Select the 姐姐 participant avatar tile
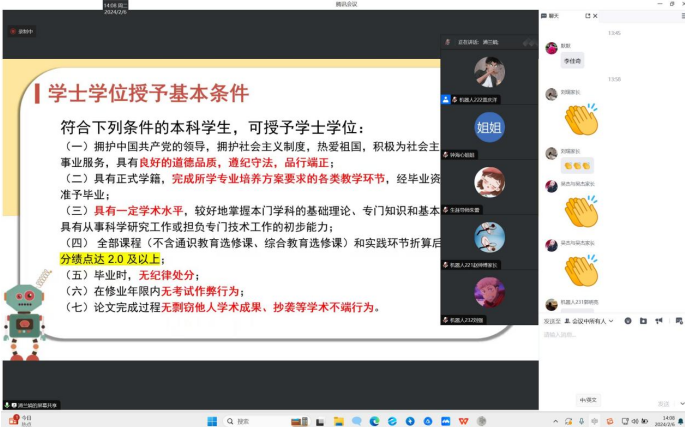Viewport: 685px width, 427px height. [489, 126]
